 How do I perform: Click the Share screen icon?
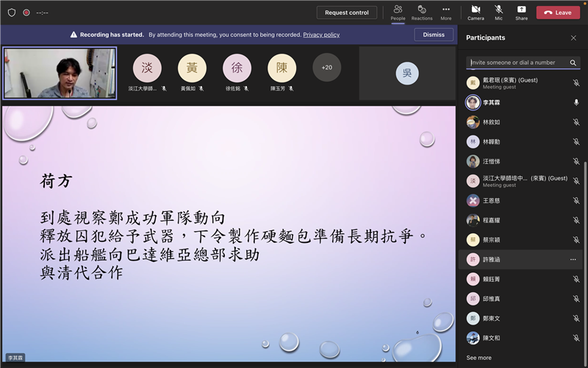coord(521,12)
